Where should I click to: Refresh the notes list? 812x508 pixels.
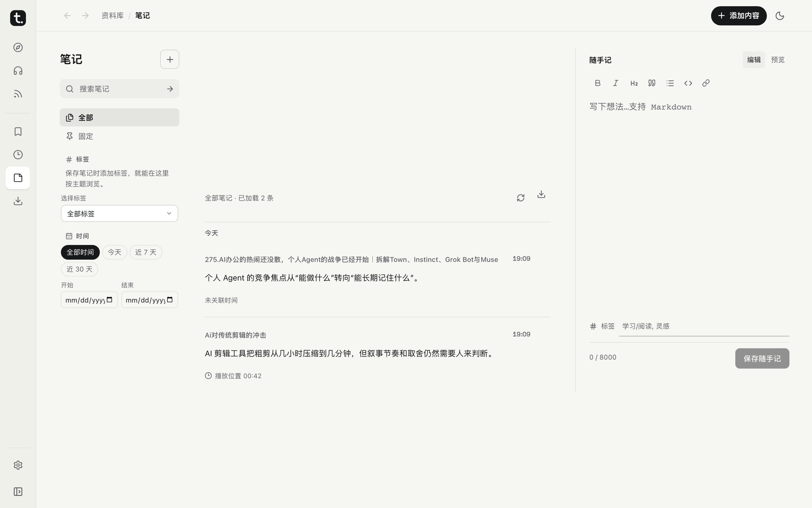point(520,198)
